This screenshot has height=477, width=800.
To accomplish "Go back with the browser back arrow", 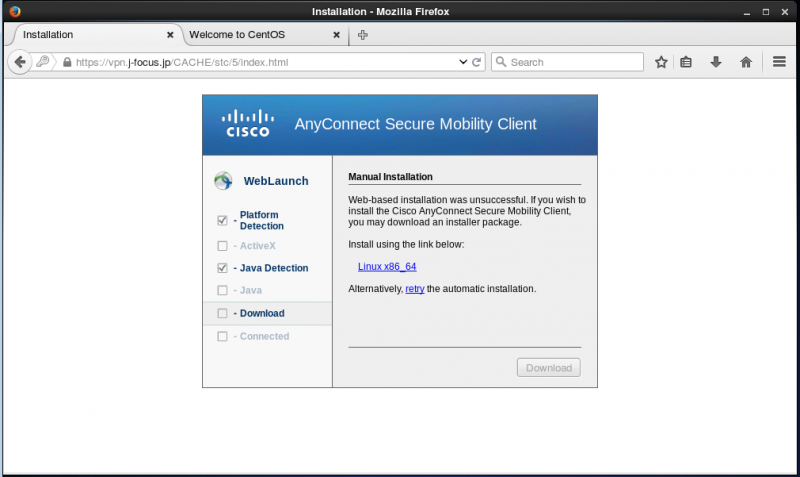I will click(x=20, y=62).
